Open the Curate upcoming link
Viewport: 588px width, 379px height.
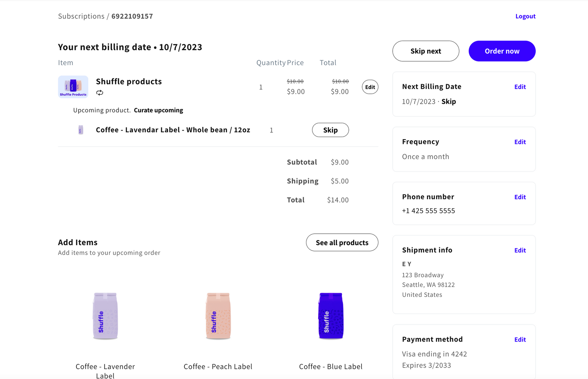pos(158,110)
